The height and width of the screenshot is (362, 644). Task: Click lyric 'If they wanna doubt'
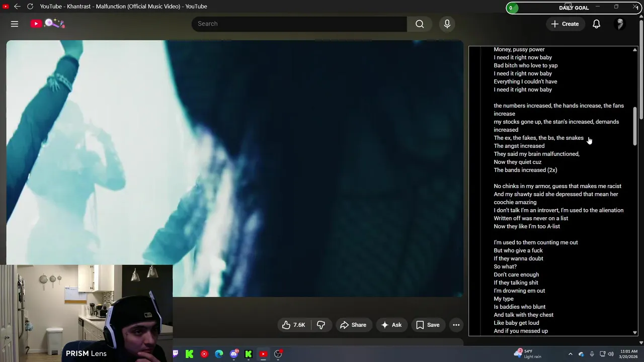click(x=518, y=258)
